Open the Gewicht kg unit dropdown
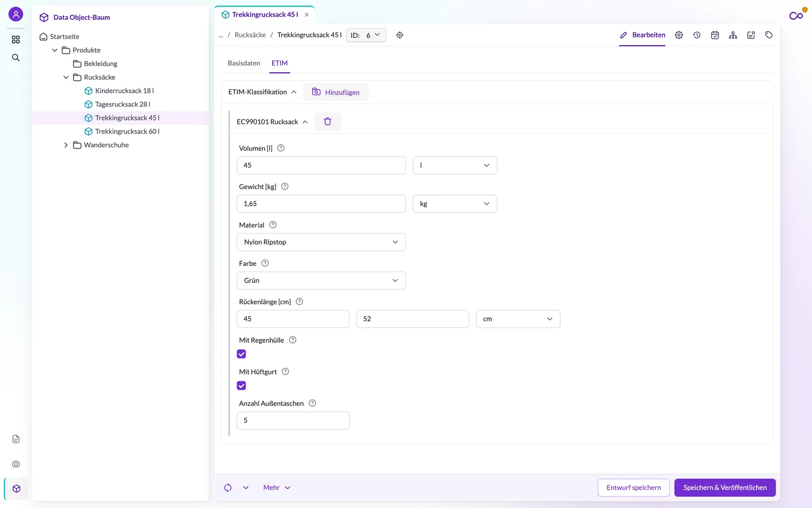Screen dimensions: 812x508 point(455,204)
